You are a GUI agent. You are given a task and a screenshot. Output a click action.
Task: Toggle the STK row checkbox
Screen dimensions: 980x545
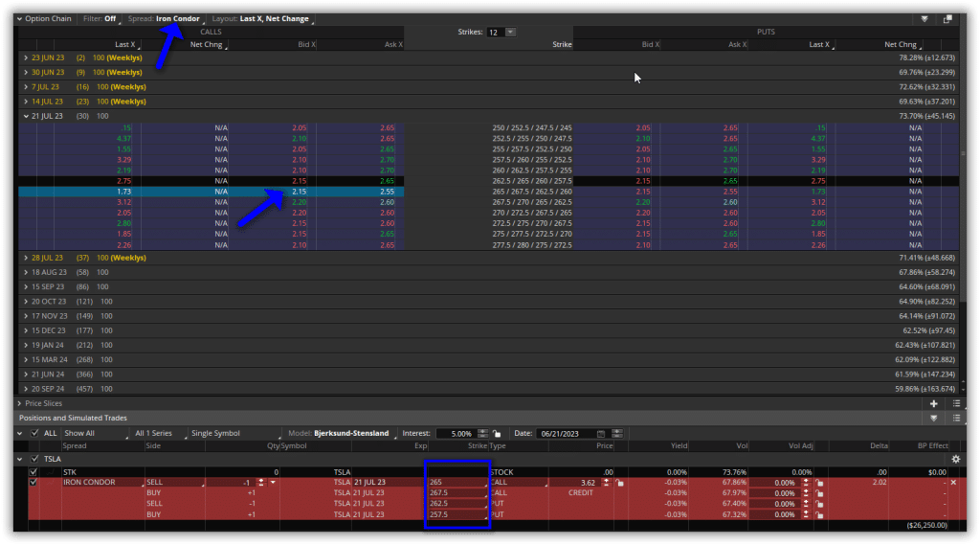point(34,471)
